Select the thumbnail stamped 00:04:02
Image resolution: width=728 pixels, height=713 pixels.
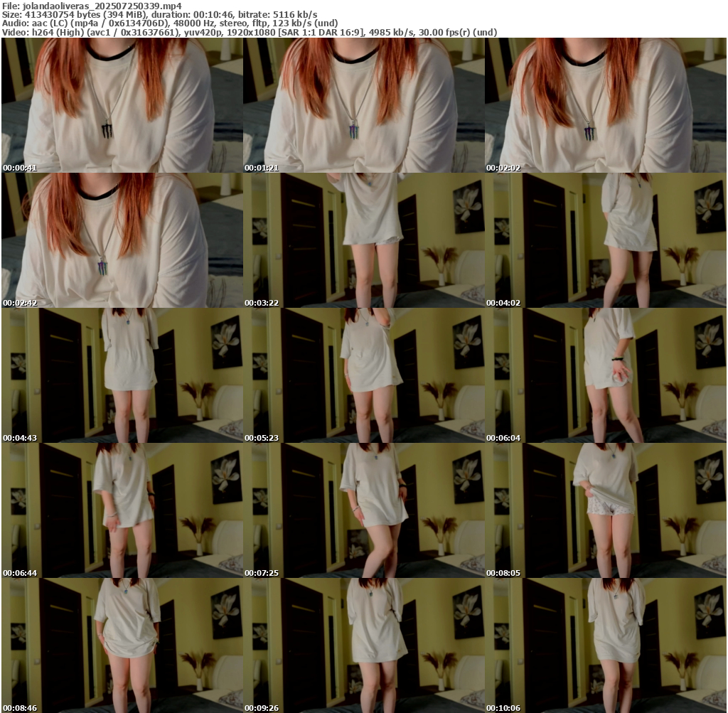(x=605, y=240)
